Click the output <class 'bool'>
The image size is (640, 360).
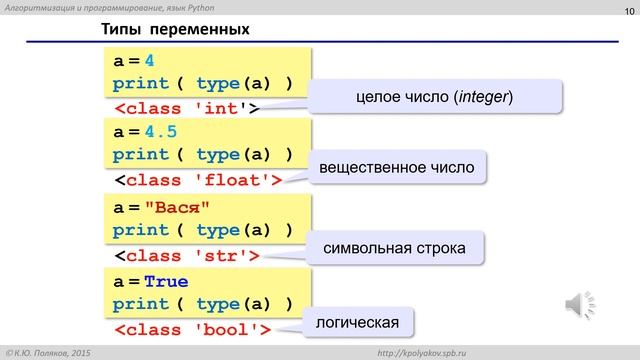tap(193, 330)
